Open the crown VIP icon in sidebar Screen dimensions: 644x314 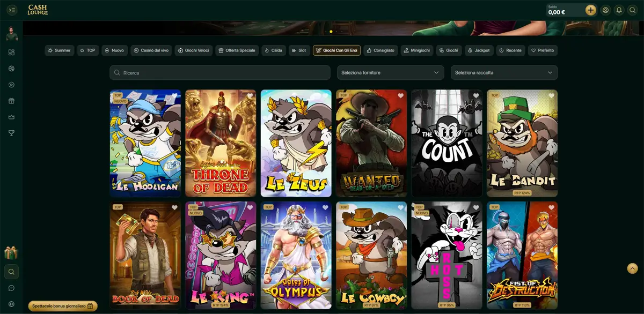coord(12,117)
